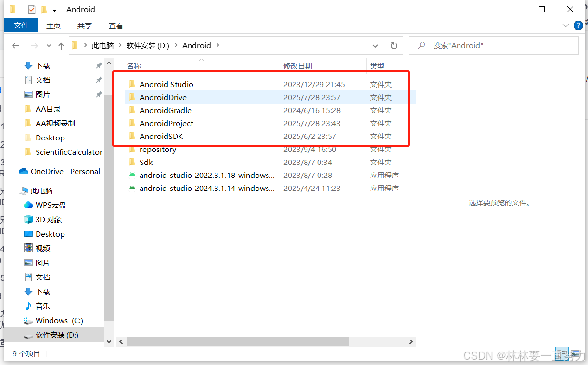Viewport: 588px width, 365px height.
Task: Click the search "Android" input field
Action: (494, 46)
